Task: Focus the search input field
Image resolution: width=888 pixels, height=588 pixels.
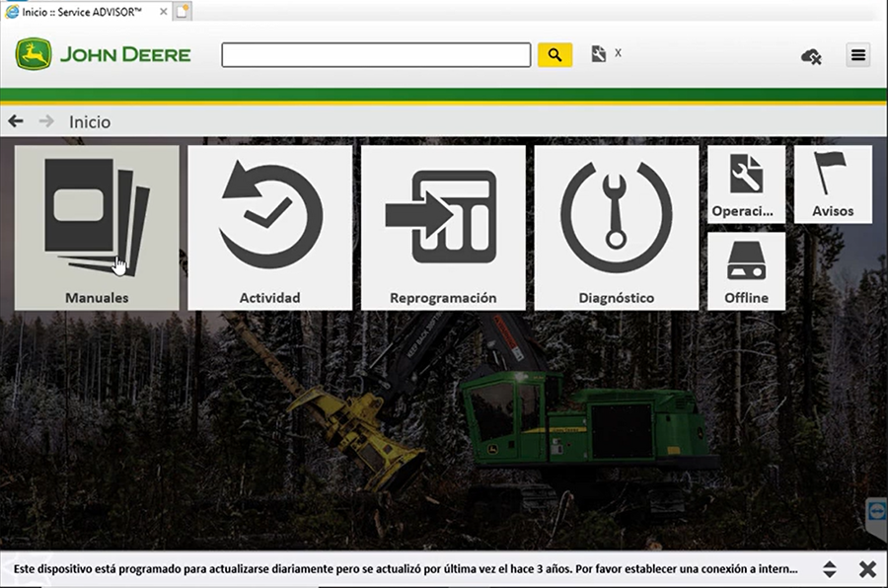Action: point(376,55)
